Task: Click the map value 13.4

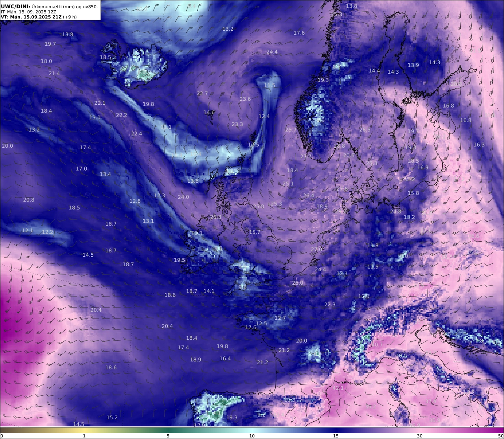Action: tap(106, 174)
